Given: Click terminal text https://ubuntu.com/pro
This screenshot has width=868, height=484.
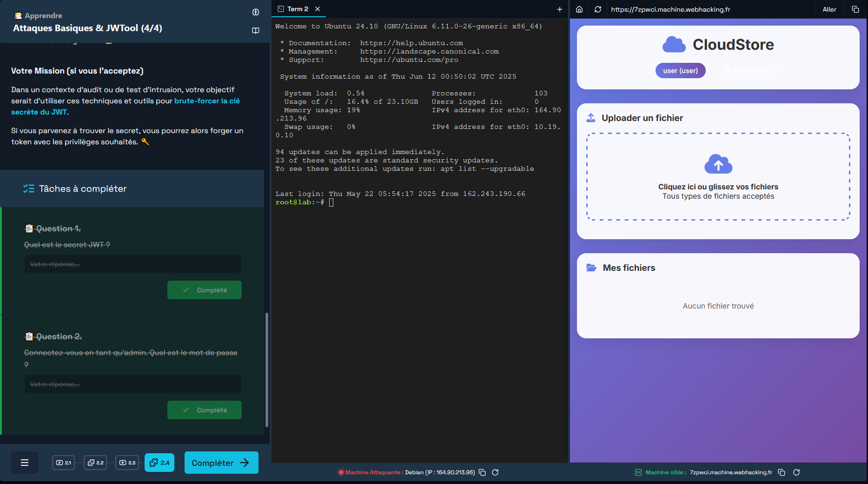Looking at the screenshot, I should (x=409, y=60).
